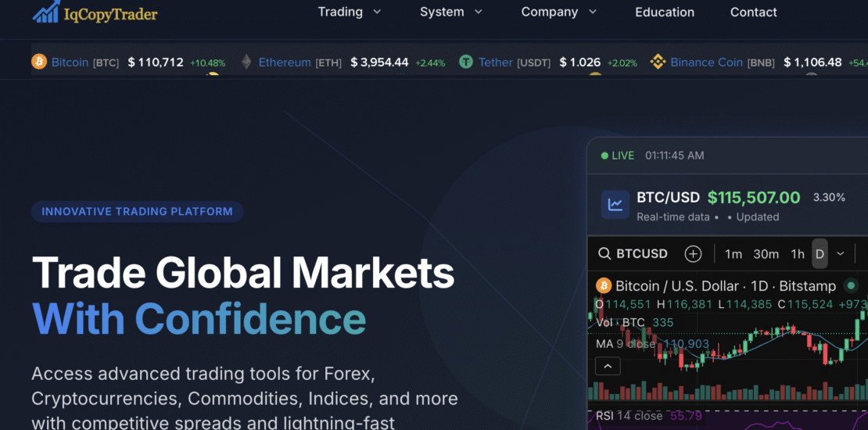The height and width of the screenshot is (430, 868).
Task: Click the BTC/USD chart line icon
Action: (x=615, y=205)
